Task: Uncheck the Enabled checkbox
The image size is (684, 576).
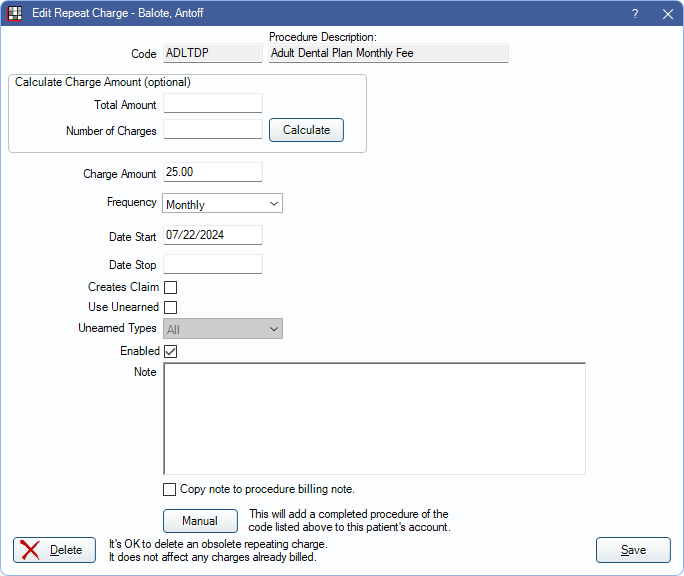Action: (170, 352)
